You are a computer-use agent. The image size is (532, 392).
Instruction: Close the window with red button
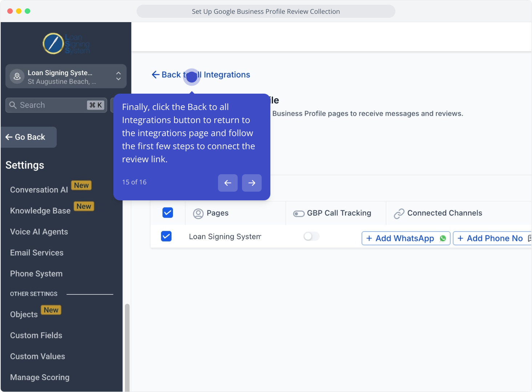click(10, 11)
